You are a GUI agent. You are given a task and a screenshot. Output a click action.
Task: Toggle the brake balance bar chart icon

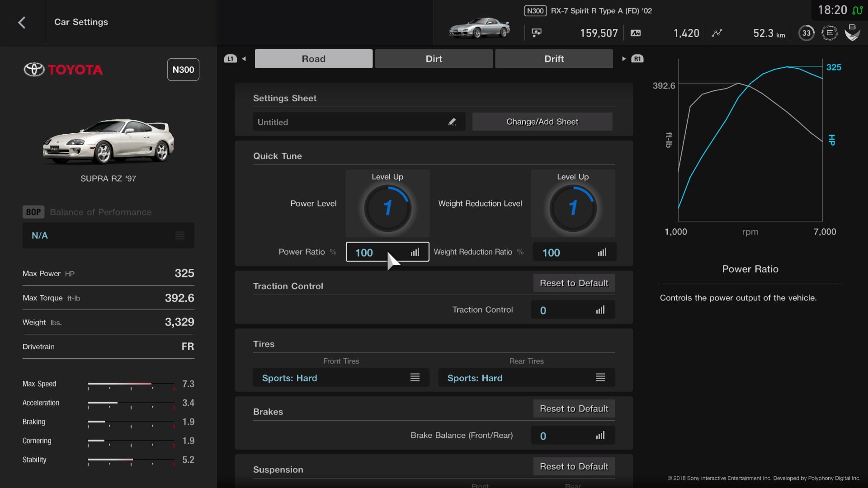(600, 435)
